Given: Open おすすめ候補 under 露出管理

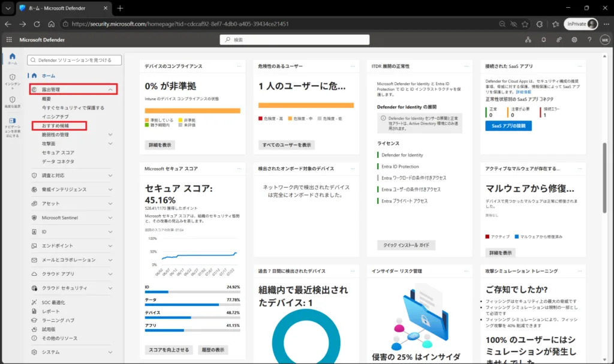Looking at the screenshot, I should (55, 126).
